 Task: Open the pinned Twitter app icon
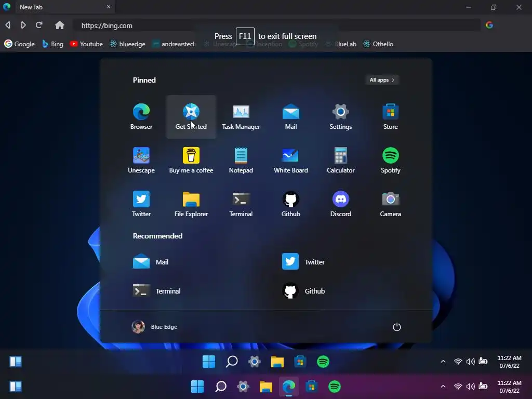(141, 204)
